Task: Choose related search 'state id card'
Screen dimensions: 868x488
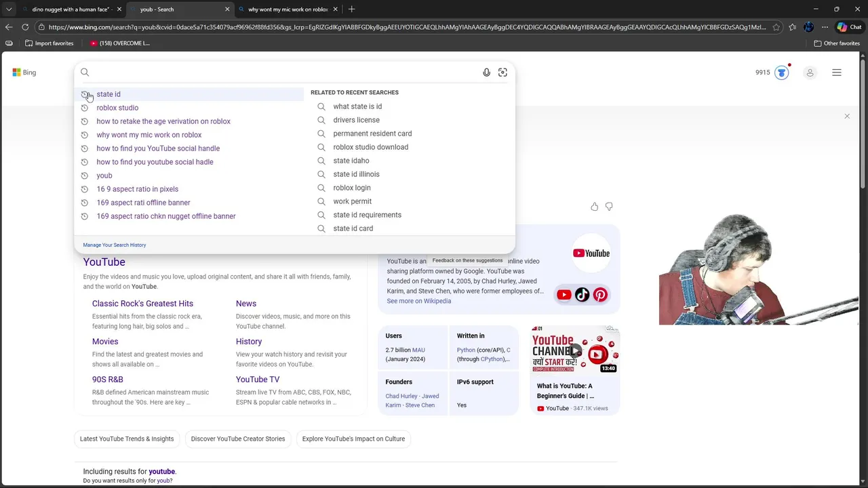Action: click(x=353, y=228)
